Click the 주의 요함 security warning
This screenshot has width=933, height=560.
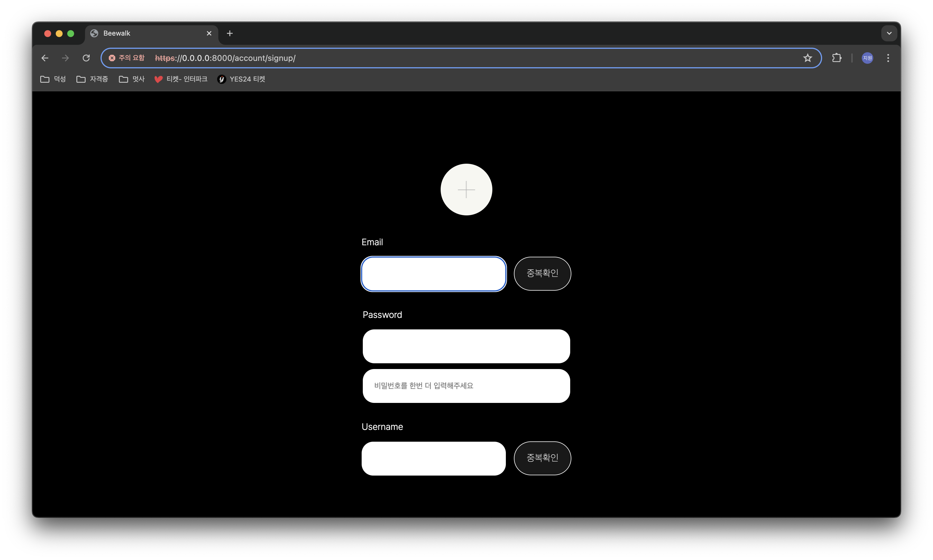pyautogui.click(x=127, y=58)
